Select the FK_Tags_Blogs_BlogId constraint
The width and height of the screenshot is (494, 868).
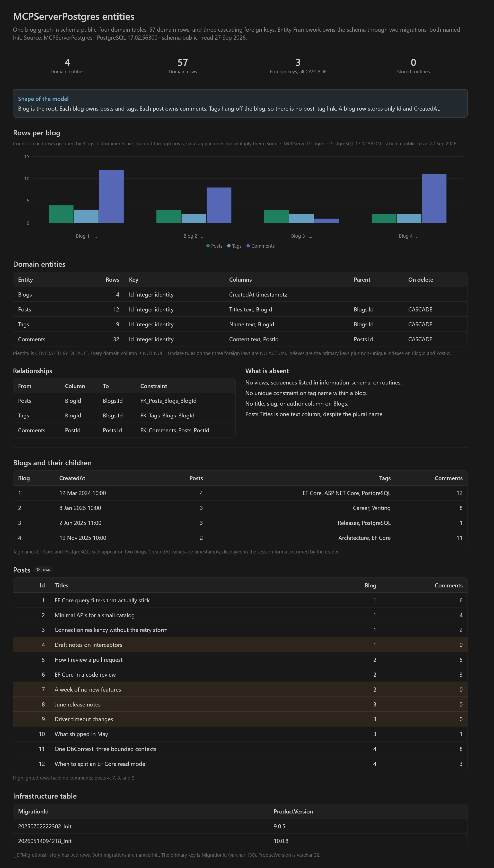point(167,416)
